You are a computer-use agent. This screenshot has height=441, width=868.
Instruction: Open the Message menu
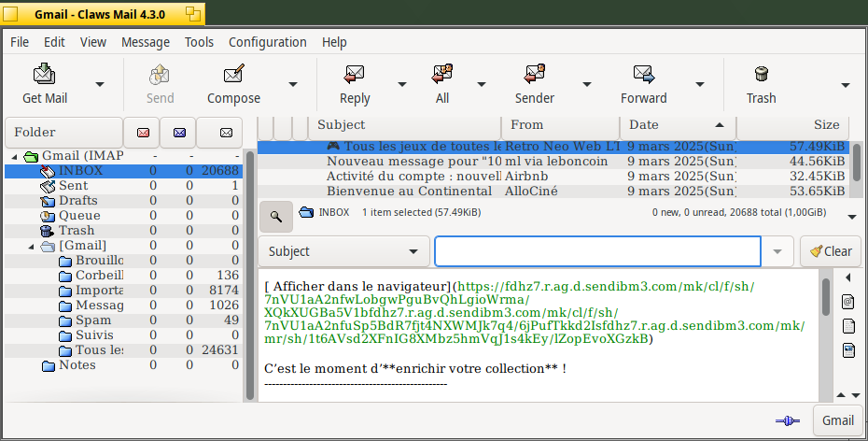[146, 42]
